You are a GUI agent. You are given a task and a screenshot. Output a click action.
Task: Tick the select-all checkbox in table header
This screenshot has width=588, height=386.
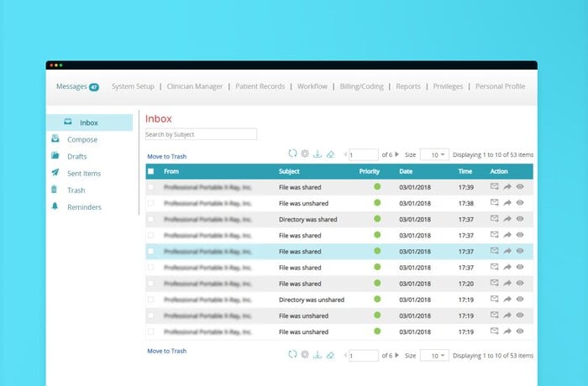[151, 171]
